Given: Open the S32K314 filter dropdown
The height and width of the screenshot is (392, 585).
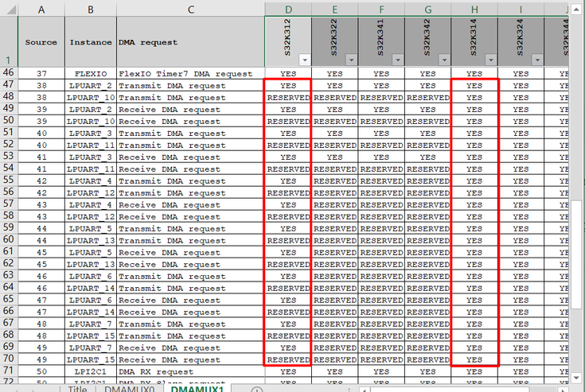Looking at the screenshot, I should tap(490, 60).
